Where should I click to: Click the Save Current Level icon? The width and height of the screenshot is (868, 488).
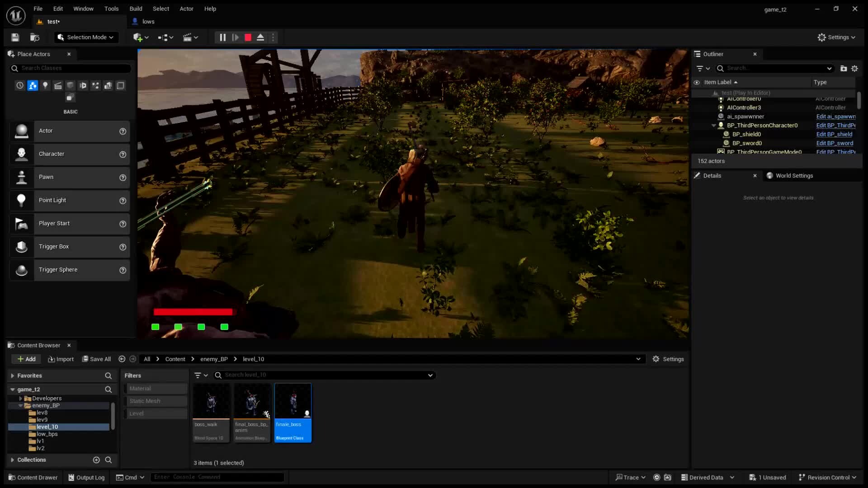(15, 37)
